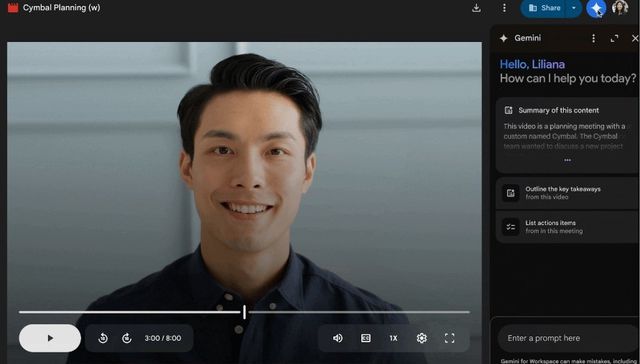Expand the Gemini panel to full size
Image resolution: width=640 pixels, height=364 pixels.
614,38
